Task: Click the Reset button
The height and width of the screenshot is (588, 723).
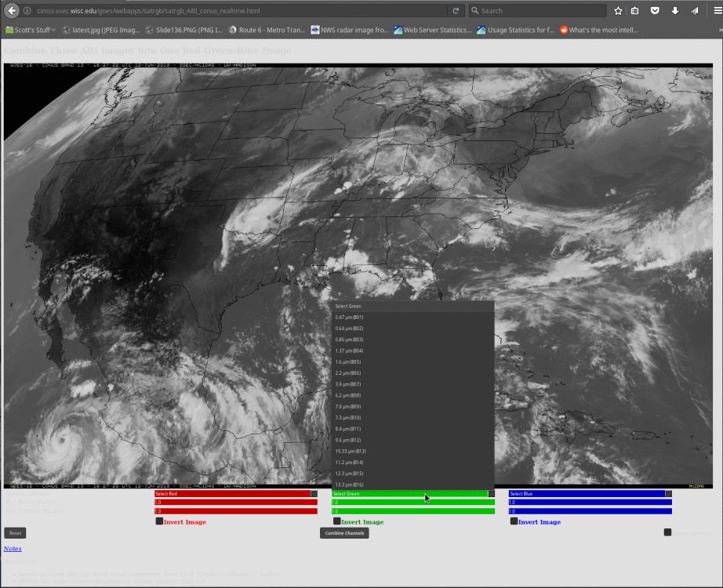Action: (15, 533)
